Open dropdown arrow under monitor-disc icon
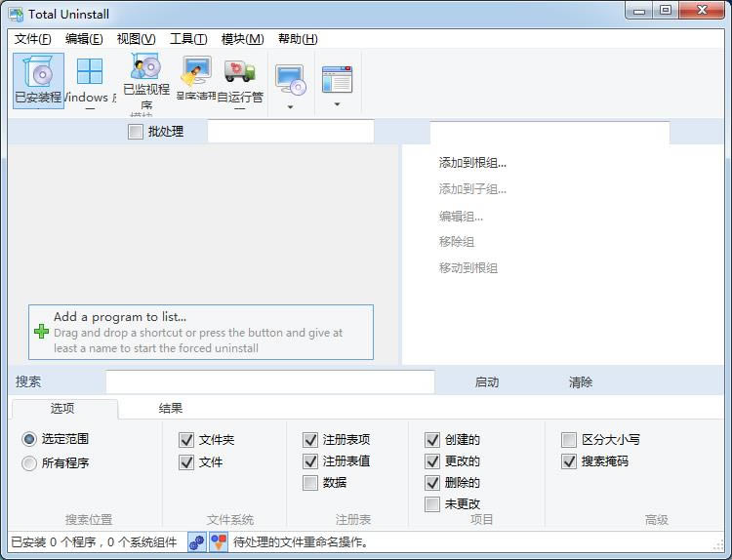The width and height of the screenshot is (732, 560). [291, 107]
